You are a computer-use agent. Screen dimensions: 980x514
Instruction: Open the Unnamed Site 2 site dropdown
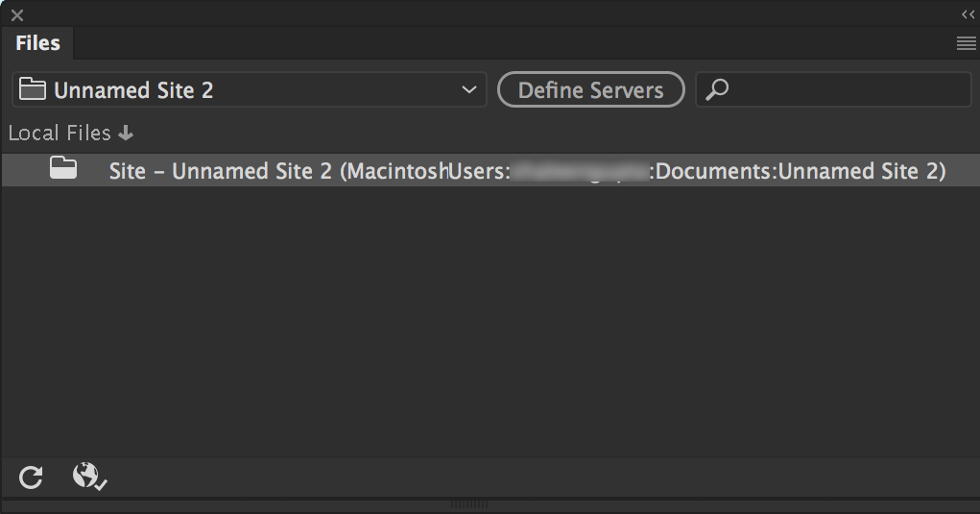pyautogui.click(x=250, y=90)
